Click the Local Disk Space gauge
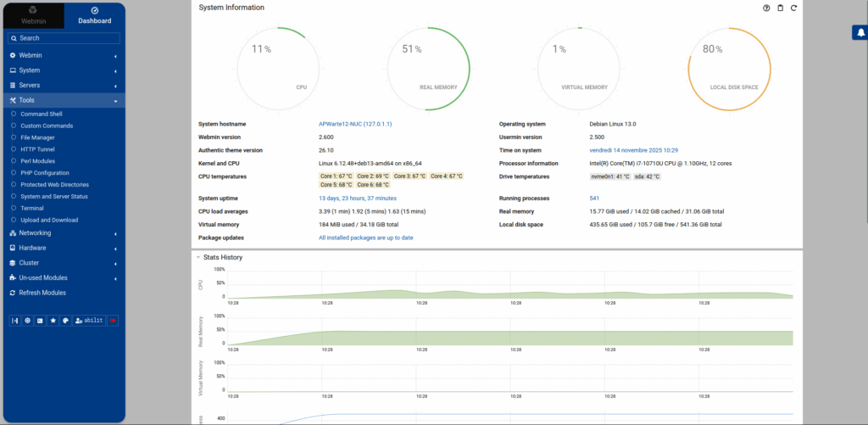This screenshot has width=868, height=425. pyautogui.click(x=729, y=68)
